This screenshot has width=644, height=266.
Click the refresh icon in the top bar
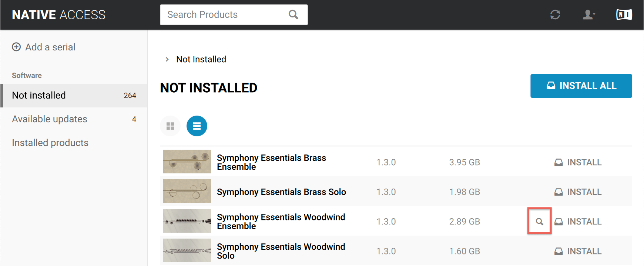pyautogui.click(x=555, y=15)
